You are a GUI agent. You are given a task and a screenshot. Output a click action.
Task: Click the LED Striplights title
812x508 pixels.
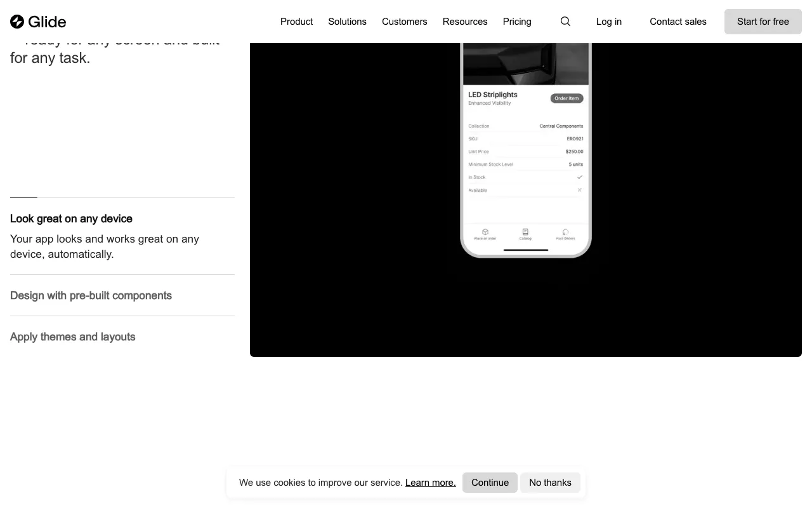[493, 95]
